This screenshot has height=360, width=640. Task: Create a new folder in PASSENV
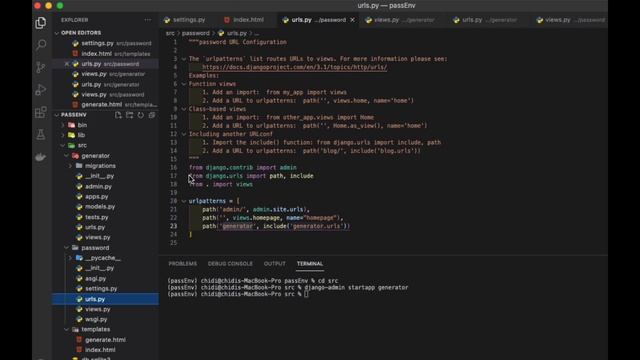(129, 115)
